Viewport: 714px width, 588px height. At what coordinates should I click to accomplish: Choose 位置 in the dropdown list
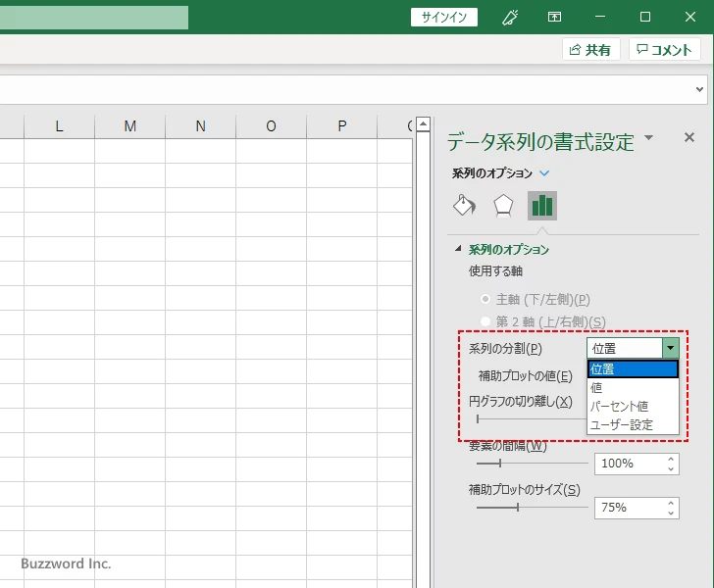point(633,369)
